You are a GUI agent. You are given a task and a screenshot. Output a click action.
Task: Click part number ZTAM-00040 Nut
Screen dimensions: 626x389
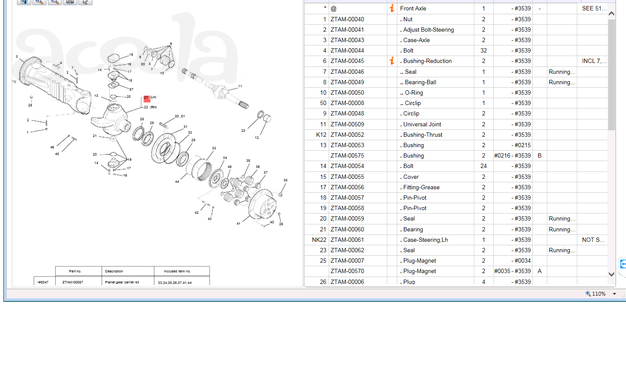click(347, 19)
